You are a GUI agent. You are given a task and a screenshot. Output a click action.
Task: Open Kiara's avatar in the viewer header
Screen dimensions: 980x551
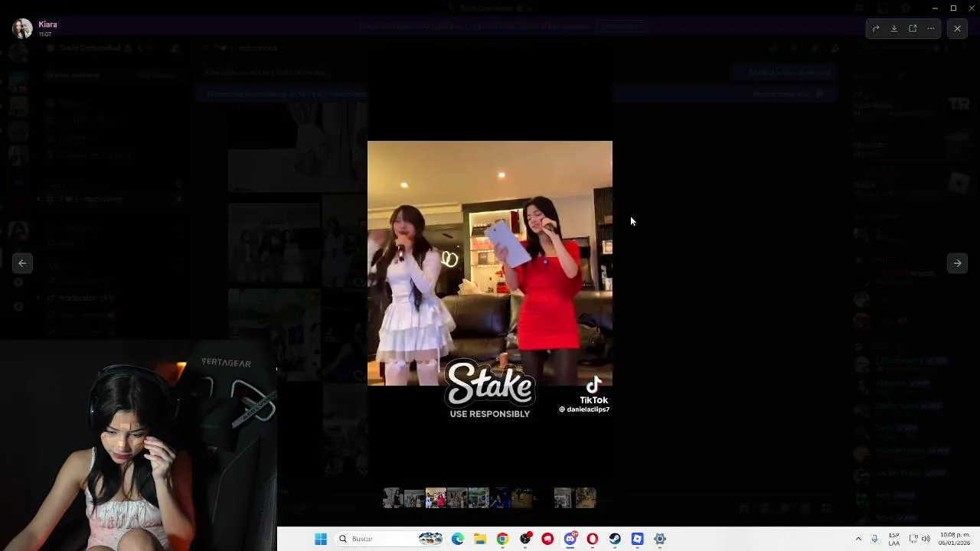[22, 28]
